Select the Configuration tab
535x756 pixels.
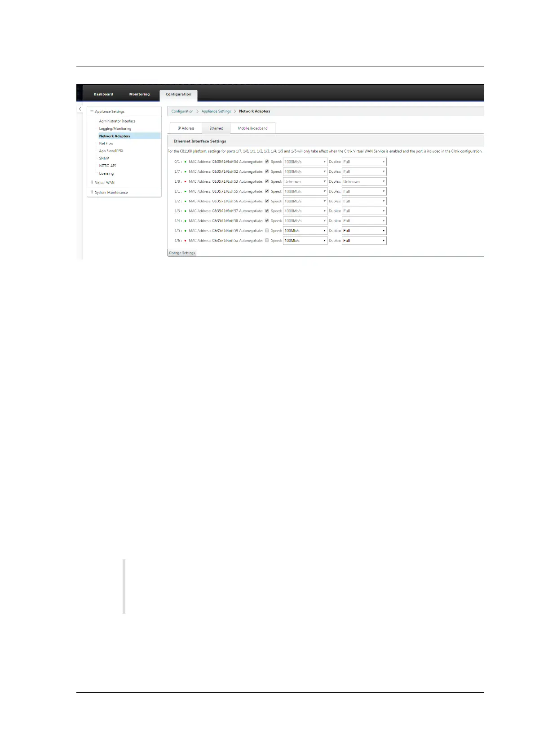point(178,95)
